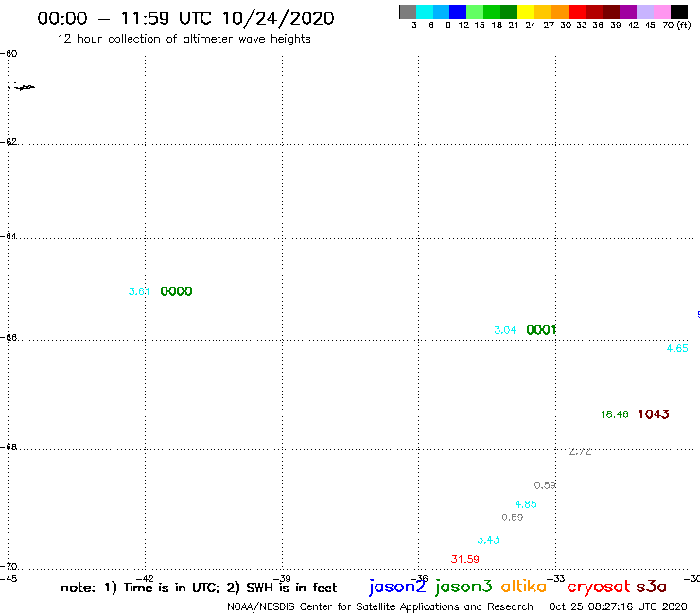Viewport: 700px width, 615px height.
Task: Click the orange altika satellite label
Action: point(524,586)
